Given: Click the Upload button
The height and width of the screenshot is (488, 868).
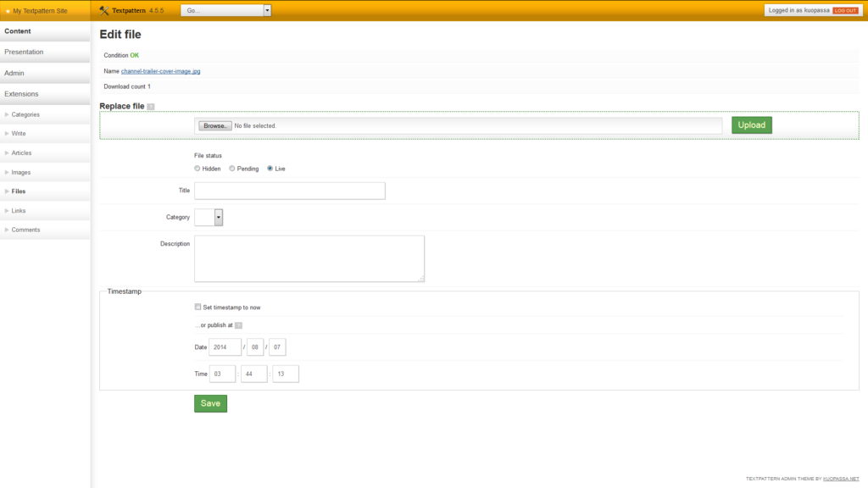Looking at the screenshot, I should 751,125.
